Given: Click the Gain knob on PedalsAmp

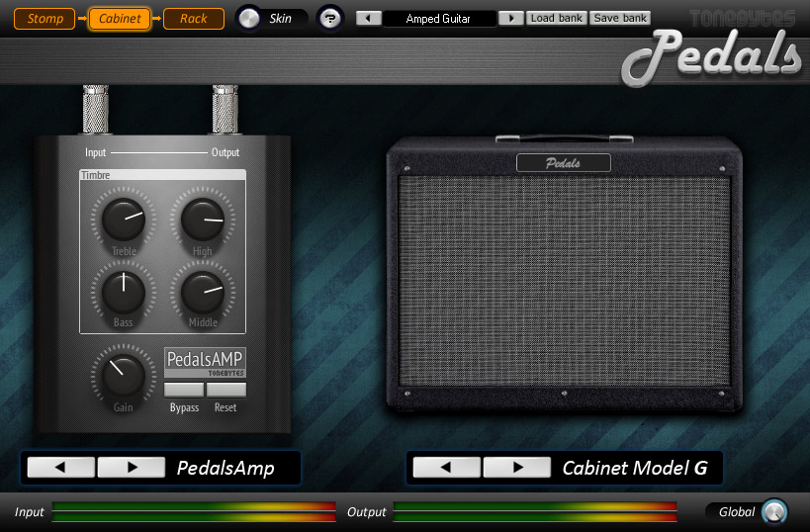Looking at the screenshot, I should coord(124,375).
